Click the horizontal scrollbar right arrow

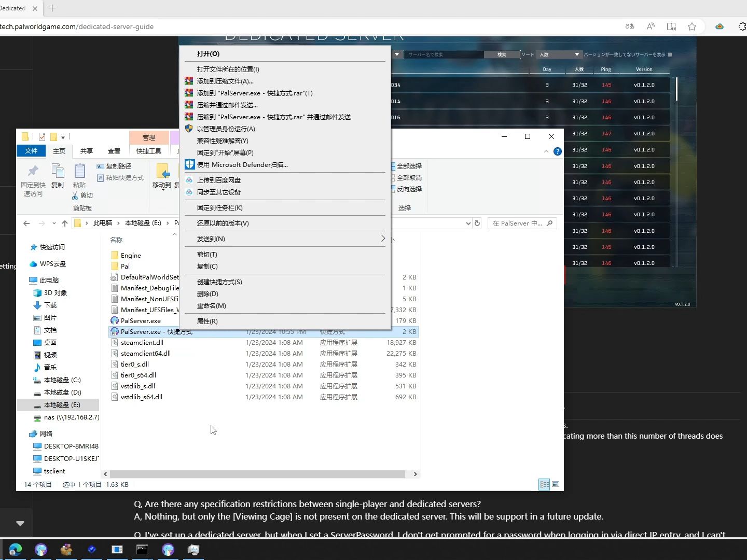(x=415, y=474)
